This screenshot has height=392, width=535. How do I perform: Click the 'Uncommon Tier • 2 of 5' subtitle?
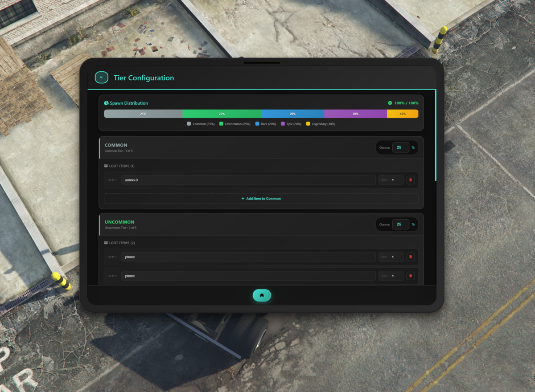pyautogui.click(x=120, y=228)
